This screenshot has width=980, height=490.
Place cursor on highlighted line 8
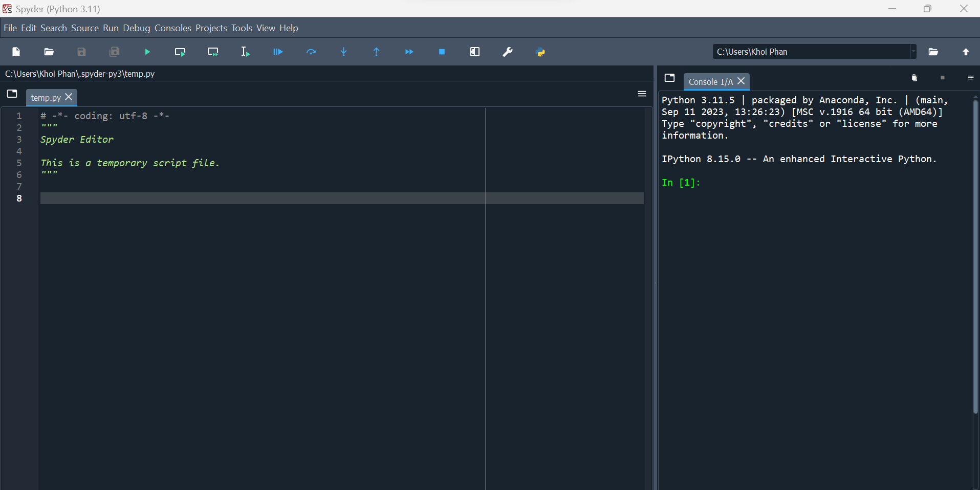click(x=342, y=198)
